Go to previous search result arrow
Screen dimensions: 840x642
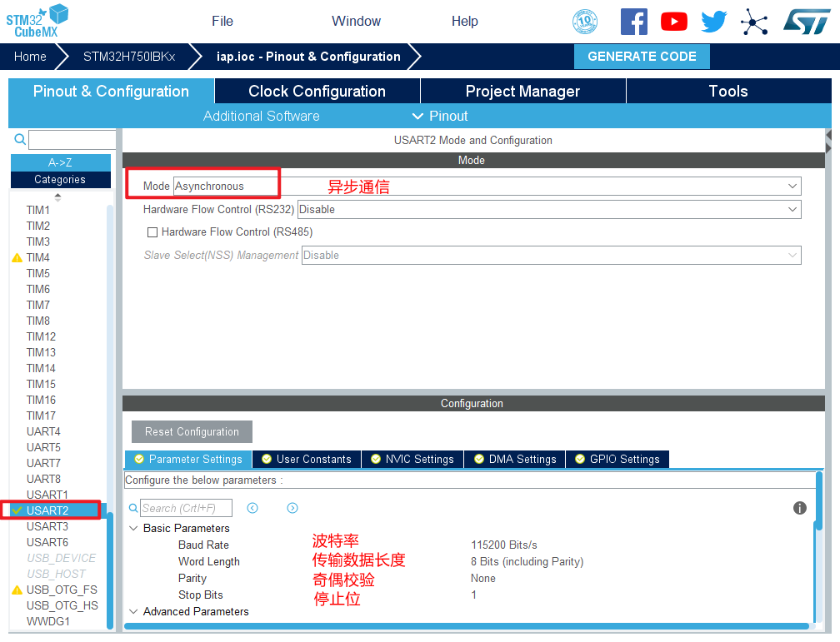tap(252, 508)
